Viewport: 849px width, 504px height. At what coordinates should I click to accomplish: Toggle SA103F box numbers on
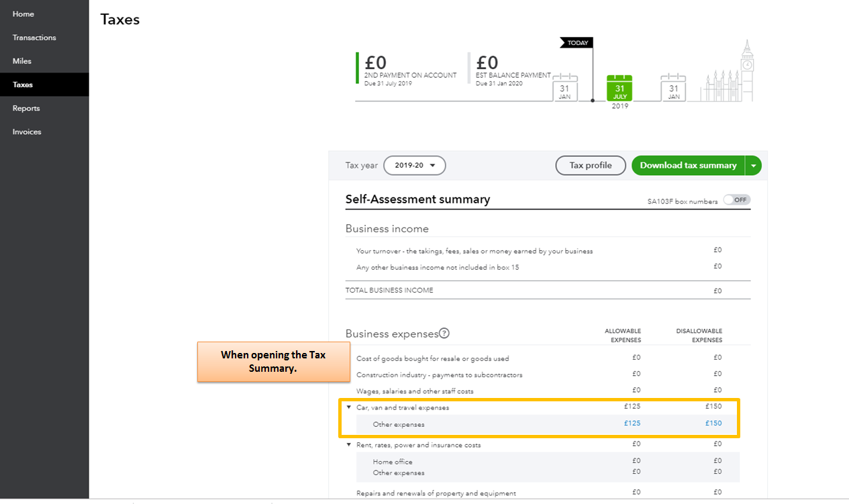point(736,199)
